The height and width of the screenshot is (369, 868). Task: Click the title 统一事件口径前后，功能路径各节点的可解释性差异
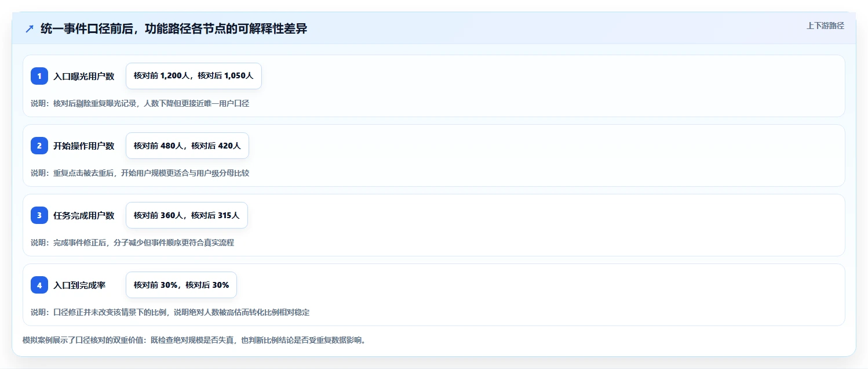pos(174,28)
